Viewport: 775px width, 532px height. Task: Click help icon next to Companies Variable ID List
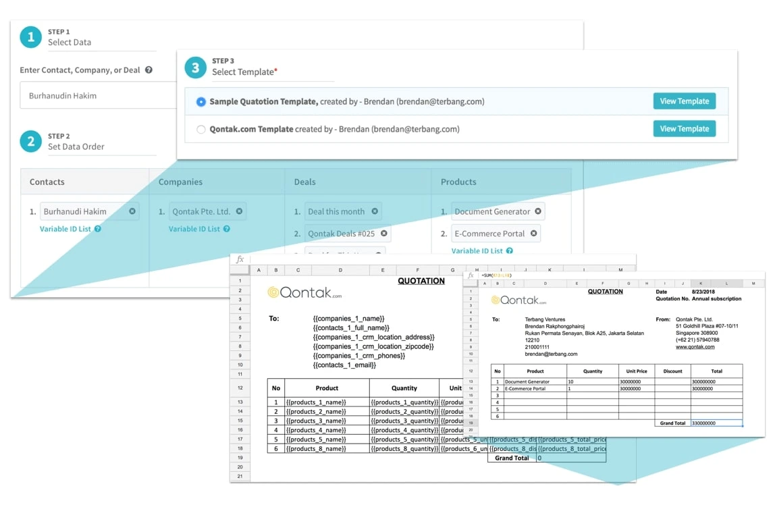tap(226, 229)
